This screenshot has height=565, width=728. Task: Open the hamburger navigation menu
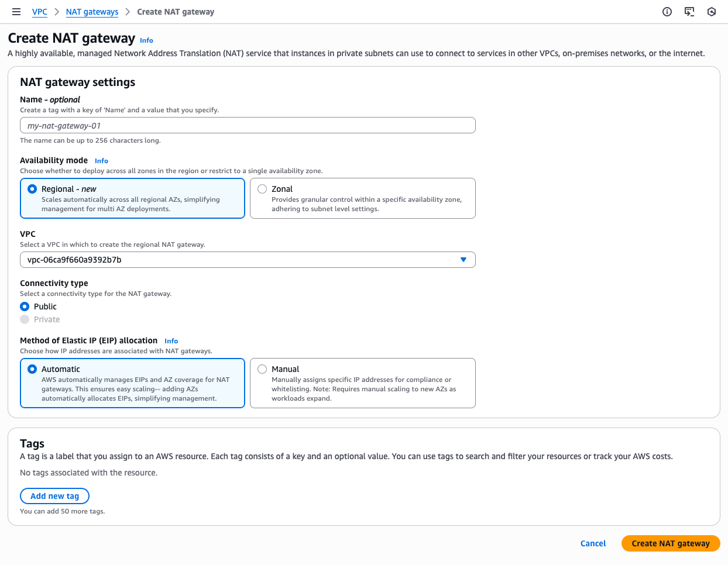coord(16,12)
